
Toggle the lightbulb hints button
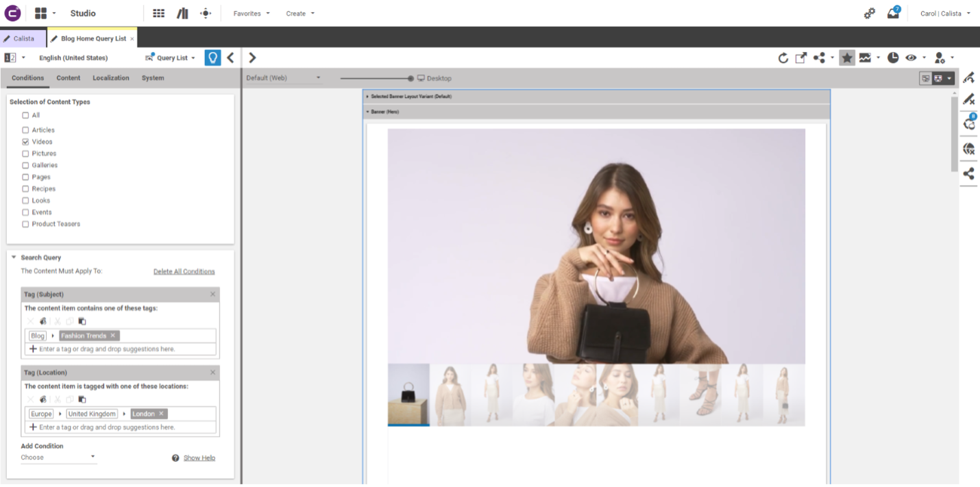(212, 58)
